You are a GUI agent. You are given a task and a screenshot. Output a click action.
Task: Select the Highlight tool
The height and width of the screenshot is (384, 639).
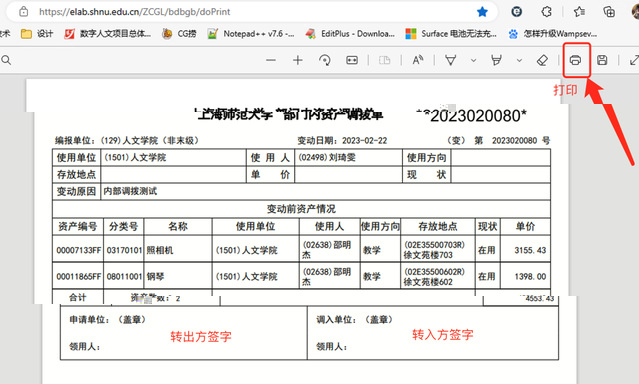[496, 60]
